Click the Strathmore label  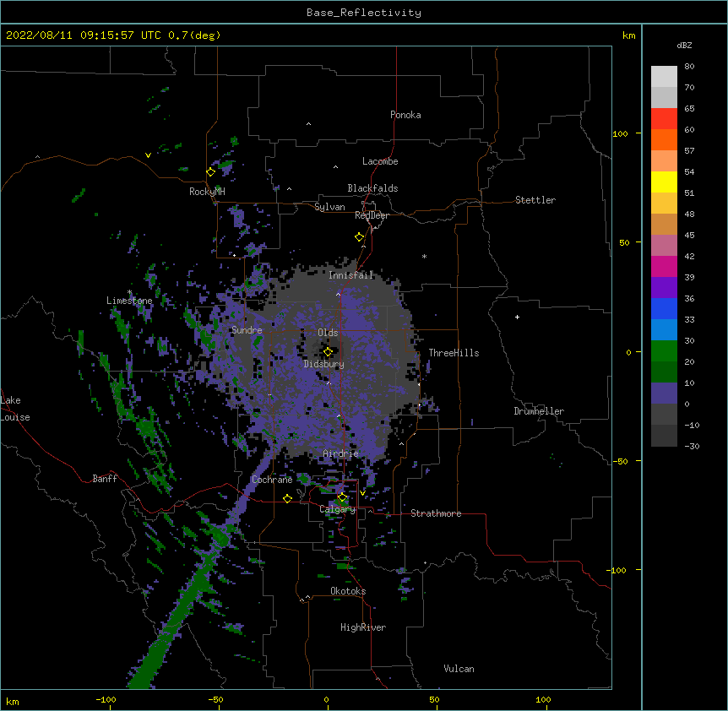pos(436,513)
